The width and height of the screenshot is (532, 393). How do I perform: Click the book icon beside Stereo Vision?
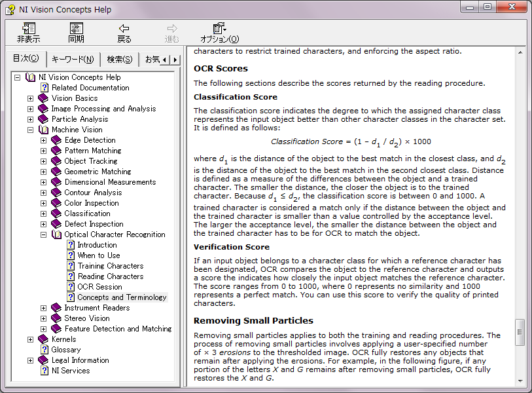(x=56, y=318)
